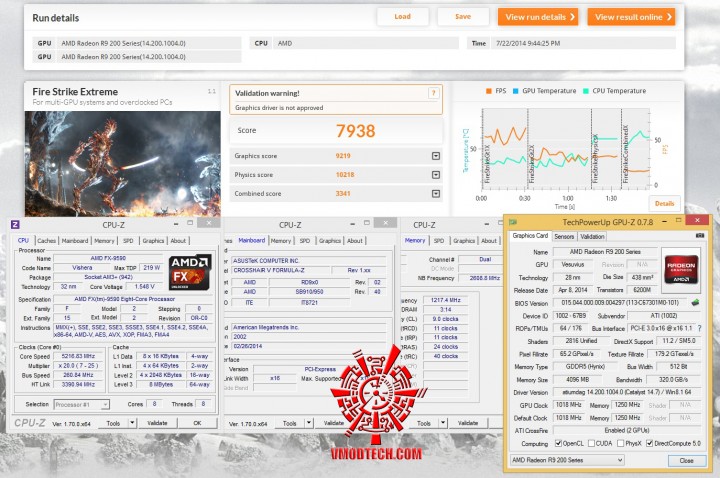Click the FireStrikePhysicsX chart marker
This screenshot has width=720, height=478.
pyautogui.click(x=595, y=157)
